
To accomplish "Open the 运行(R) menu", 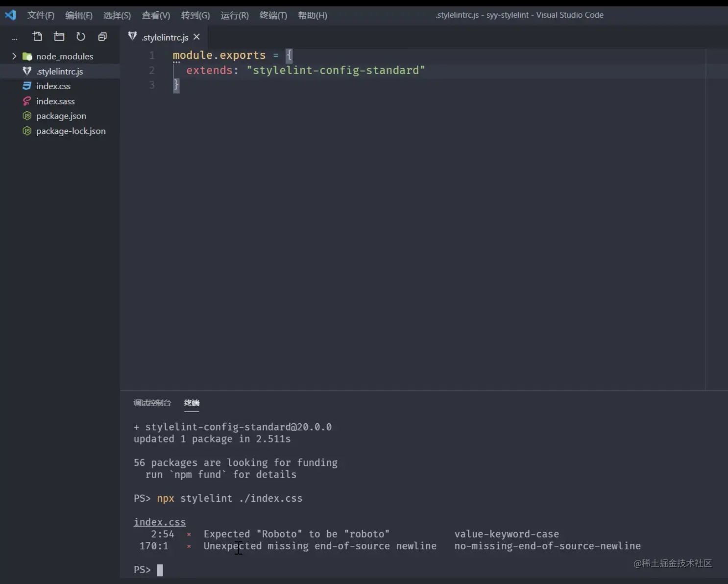I will point(235,15).
